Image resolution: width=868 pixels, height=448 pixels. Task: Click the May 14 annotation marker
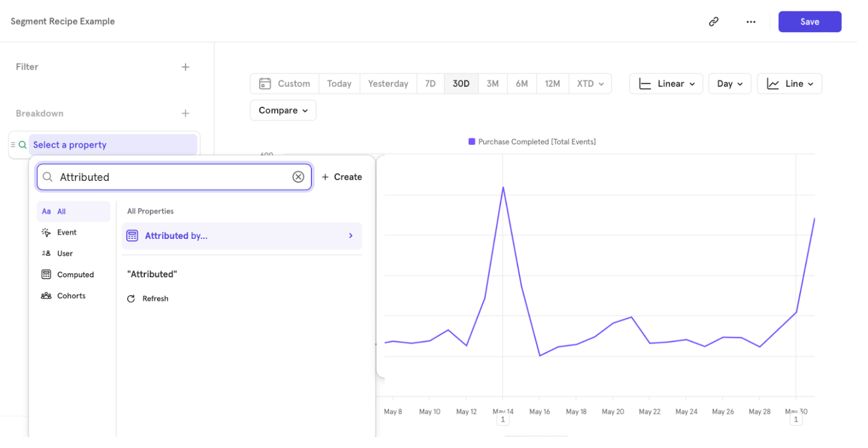tap(503, 420)
